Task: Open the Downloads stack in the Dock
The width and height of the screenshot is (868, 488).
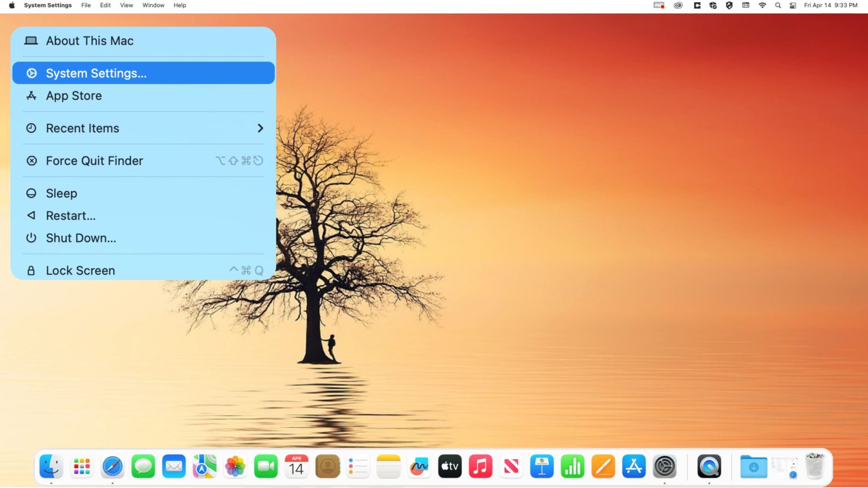Action: coord(754,467)
